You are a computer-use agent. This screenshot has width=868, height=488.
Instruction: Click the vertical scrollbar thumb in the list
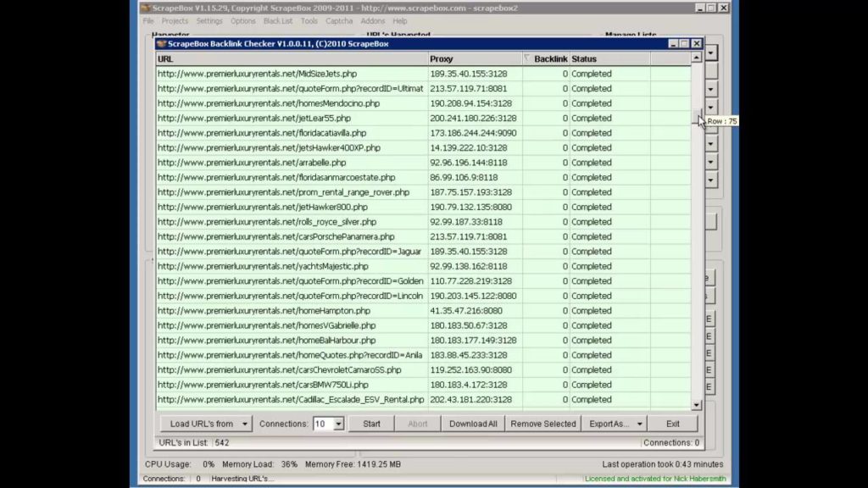(697, 117)
